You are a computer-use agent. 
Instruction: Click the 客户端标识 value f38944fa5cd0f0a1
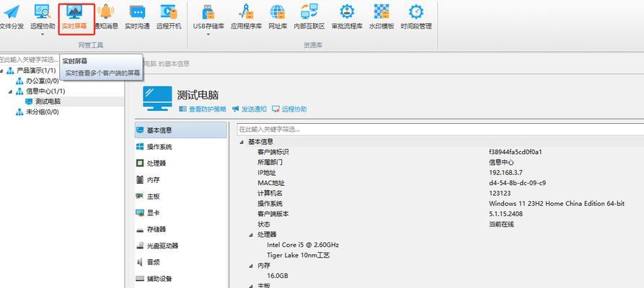[516, 152]
